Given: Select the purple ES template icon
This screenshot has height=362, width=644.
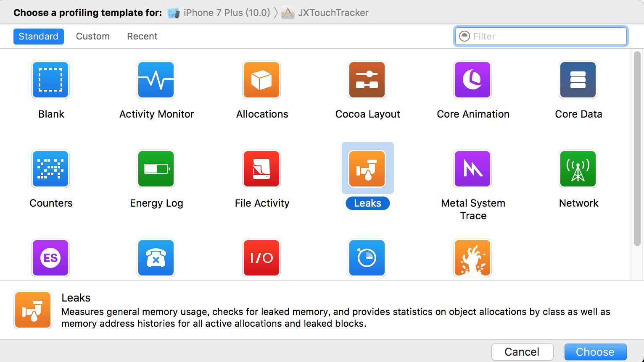Looking at the screenshot, I should 50,258.
